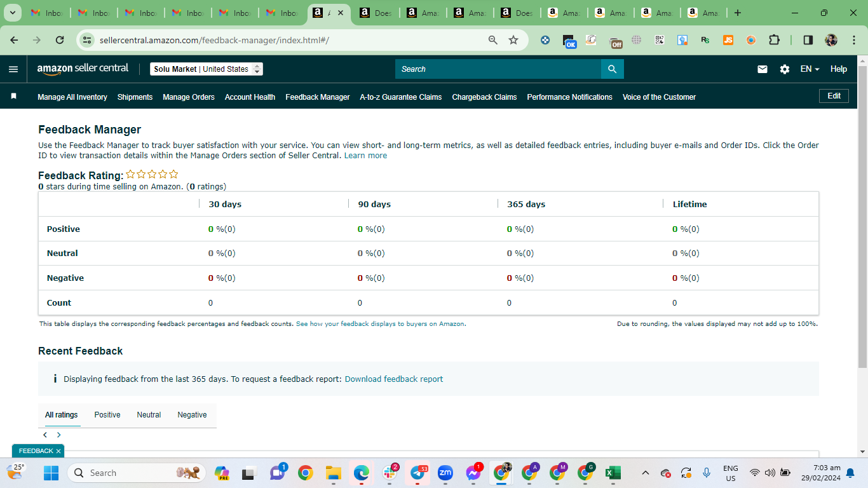Screen dimensions: 868x488
Task: Open A-to-z Guarantee Claims menu item
Action: coord(401,97)
